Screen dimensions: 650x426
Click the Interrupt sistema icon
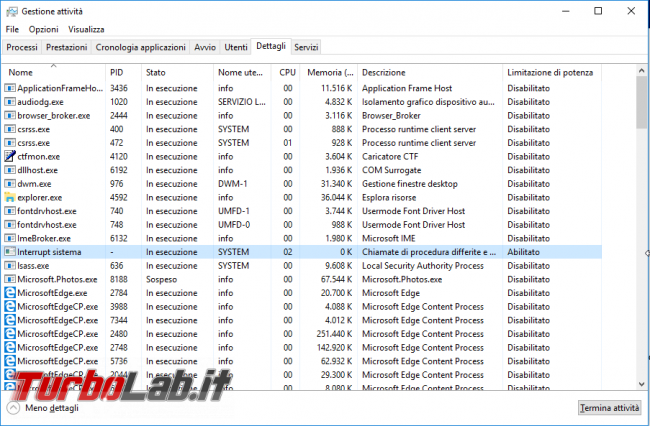pos(10,252)
